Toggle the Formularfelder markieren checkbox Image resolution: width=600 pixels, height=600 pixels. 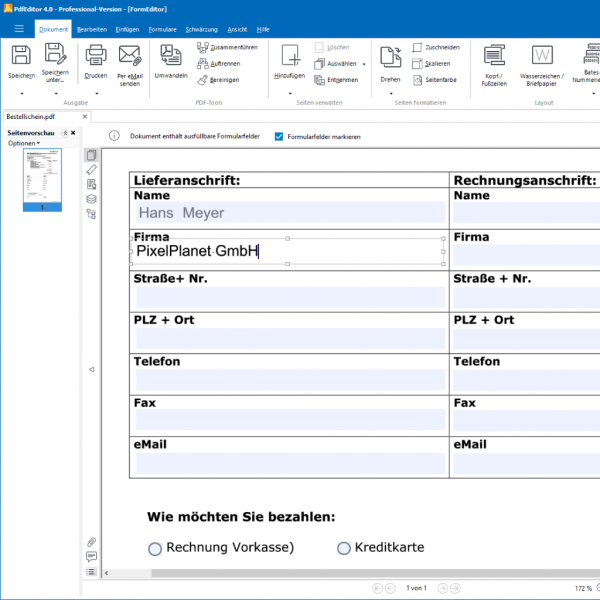tap(279, 136)
